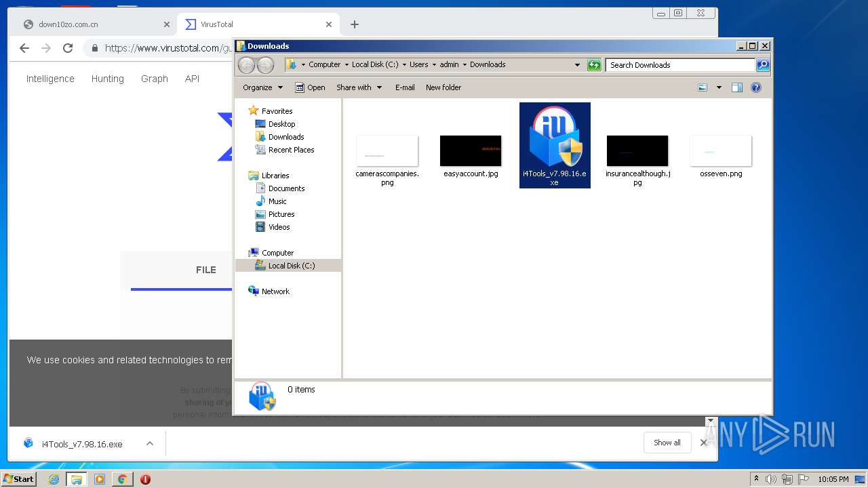This screenshot has height=488, width=868.
Task: Close the Chrome downloads bar
Action: pyautogui.click(x=704, y=443)
